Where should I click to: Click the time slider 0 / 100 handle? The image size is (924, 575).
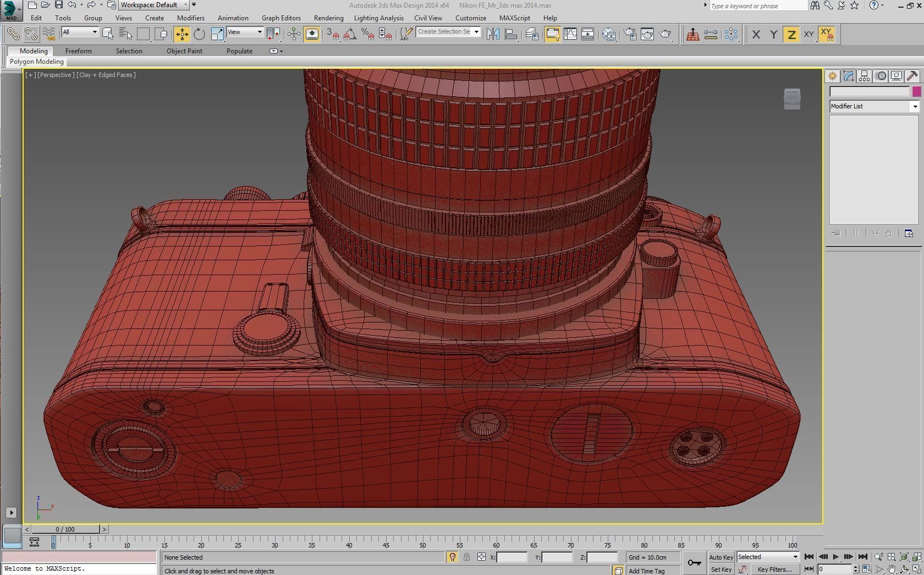click(x=65, y=529)
